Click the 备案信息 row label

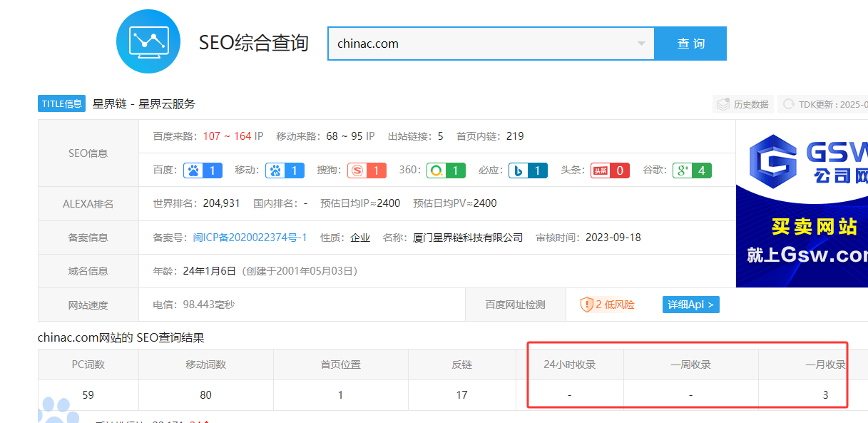click(x=88, y=238)
